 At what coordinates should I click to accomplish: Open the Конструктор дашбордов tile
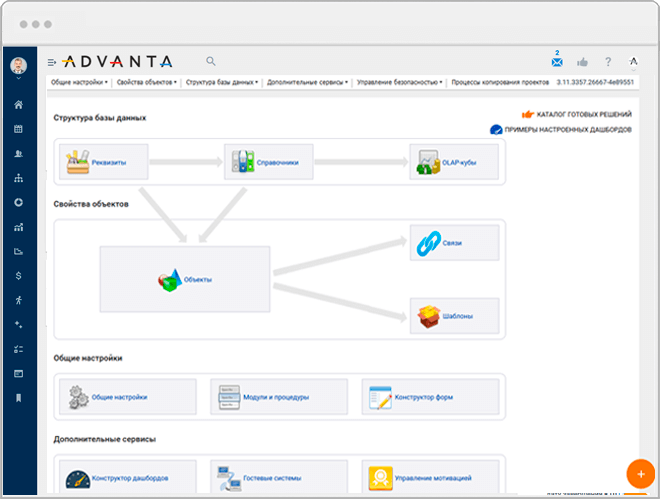[x=128, y=477]
